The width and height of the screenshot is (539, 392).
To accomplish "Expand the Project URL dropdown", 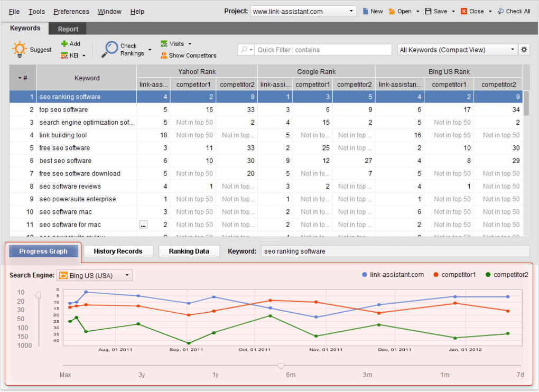I will click(x=351, y=11).
